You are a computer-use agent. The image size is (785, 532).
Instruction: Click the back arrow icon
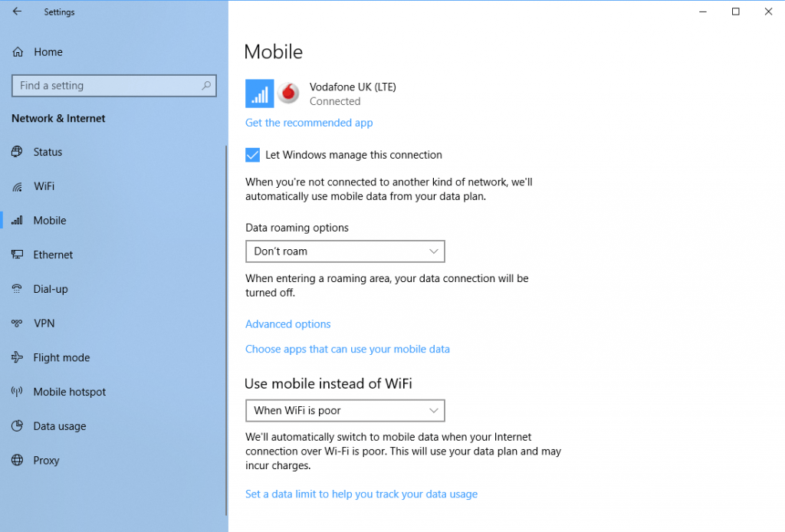pos(17,11)
